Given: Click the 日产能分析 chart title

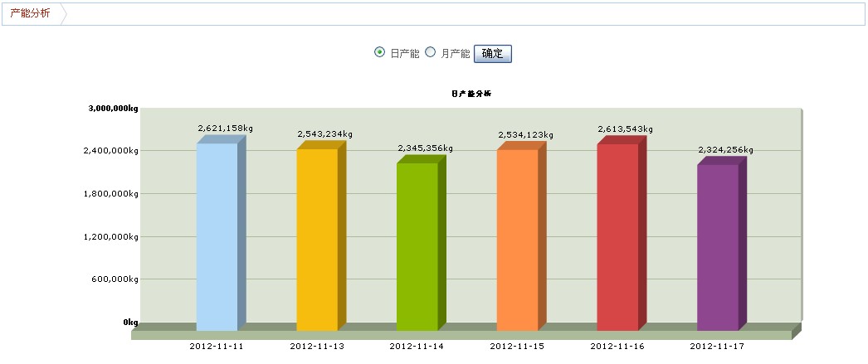Looking at the screenshot, I should [471, 94].
